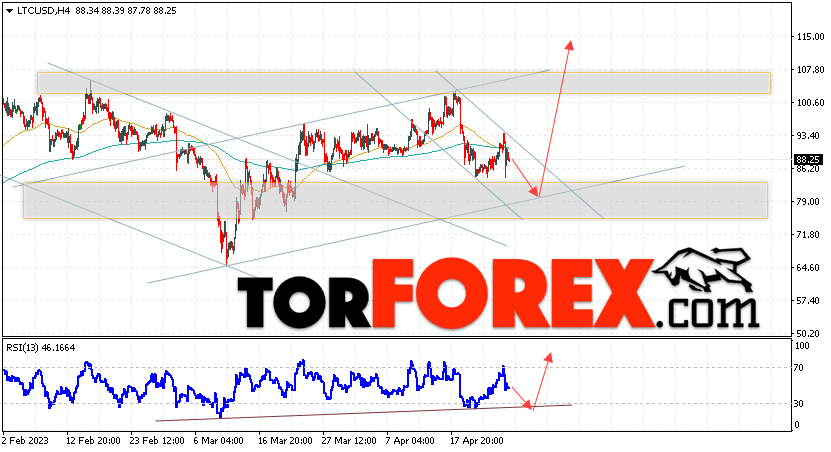Image resolution: width=831 pixels, height=452 pixels.
Task: Select the LTCUSD,H4 chart title text
Action: coord(43,11)
